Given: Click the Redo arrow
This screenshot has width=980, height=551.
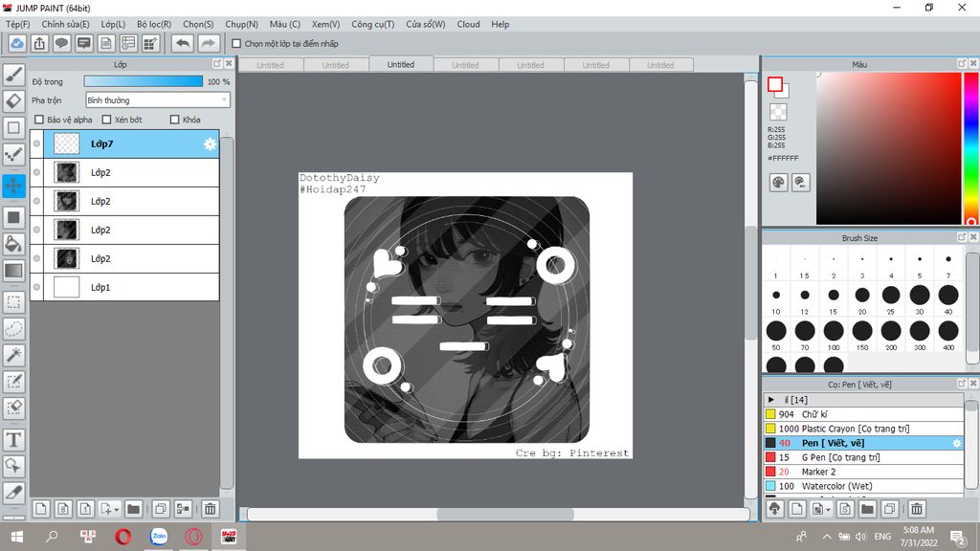Looking at the screenshot, I should click(x=208, y=44).
